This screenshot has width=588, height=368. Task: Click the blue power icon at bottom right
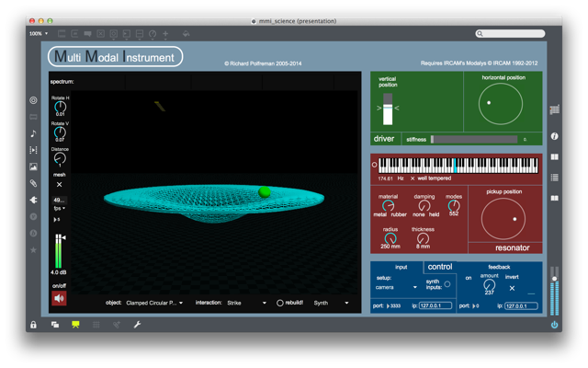click(x=554, y=325)
